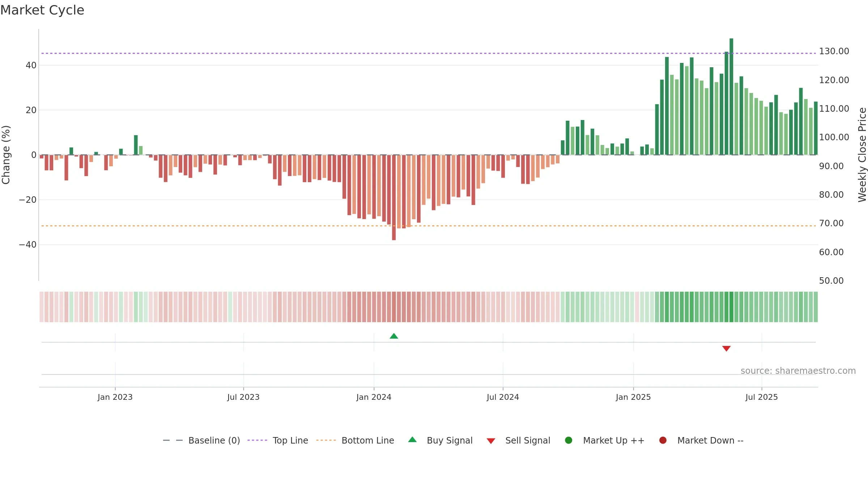This screenshot has height=488, width=868.
Task: Click the 40 change axis label
Action: pos(31,65)
